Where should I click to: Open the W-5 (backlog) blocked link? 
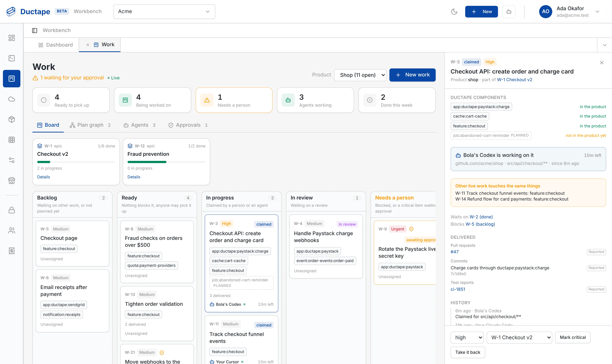[x=480, y=224]
